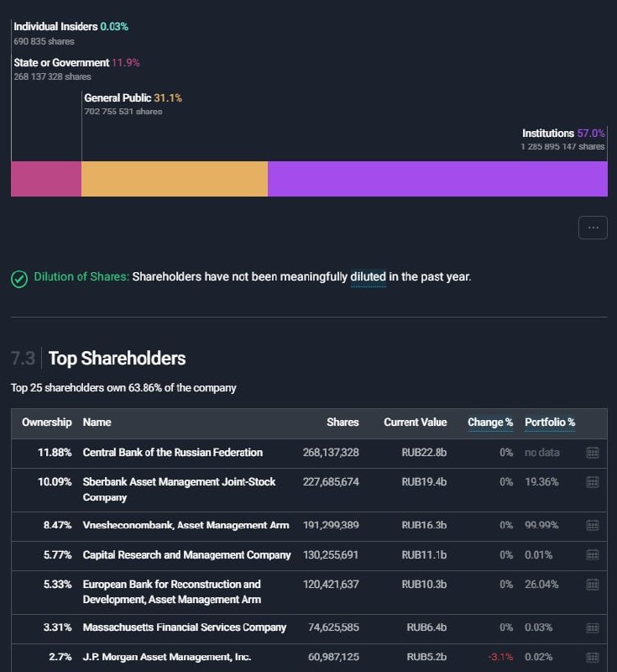
Task: Click Capital Research and Management Company name
Action: (x=186, y=555)
